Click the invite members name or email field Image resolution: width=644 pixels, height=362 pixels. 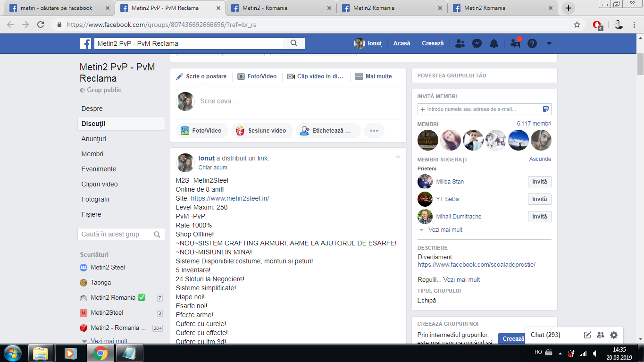coord(484,109)
